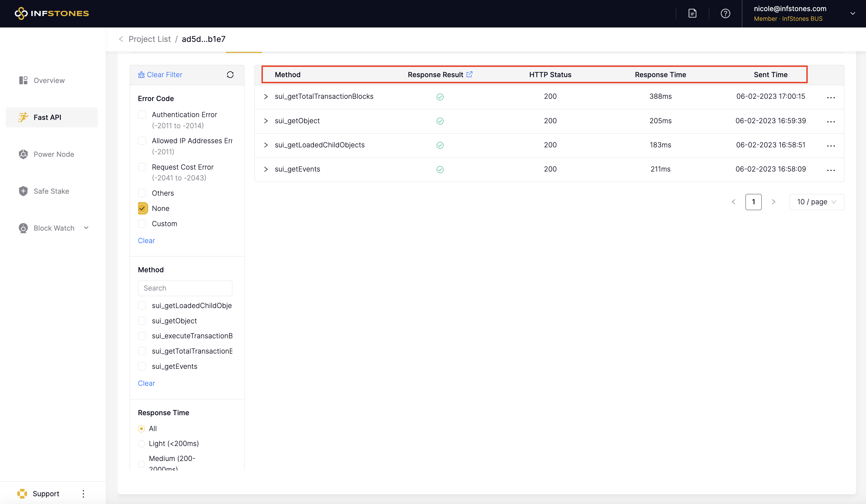Open the documentation icon in top bar
This screenshot has width=866, height=504.
click(692, 13)
